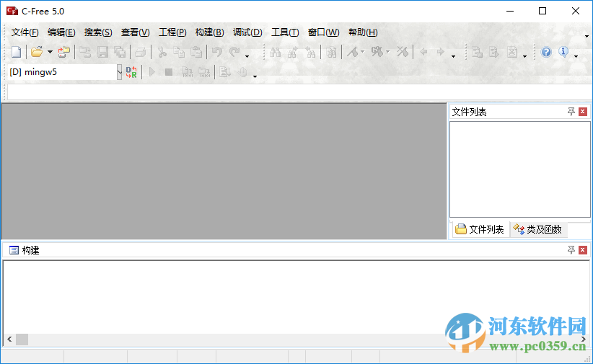Click the greyed-out Save Project icon
593x364 pixels.
click(85, 52)
